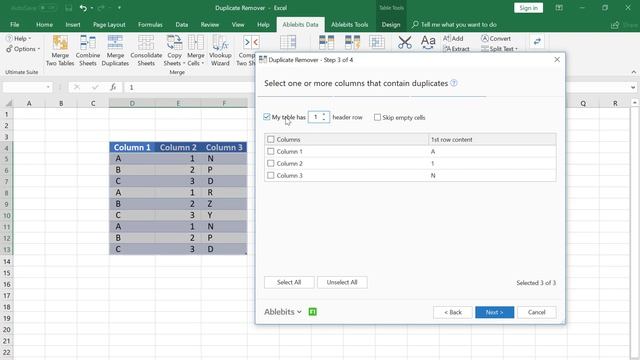Click the Extract text tool

[456, 49]
